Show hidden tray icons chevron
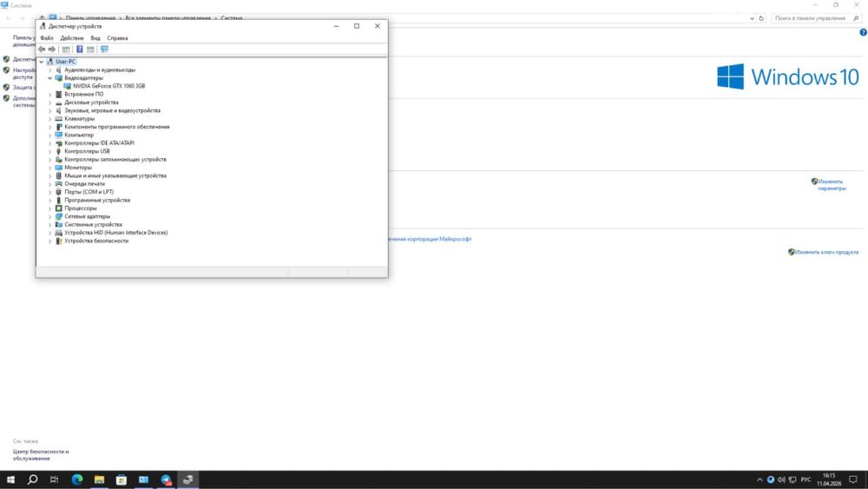The image size is (868, 489). 759,479
